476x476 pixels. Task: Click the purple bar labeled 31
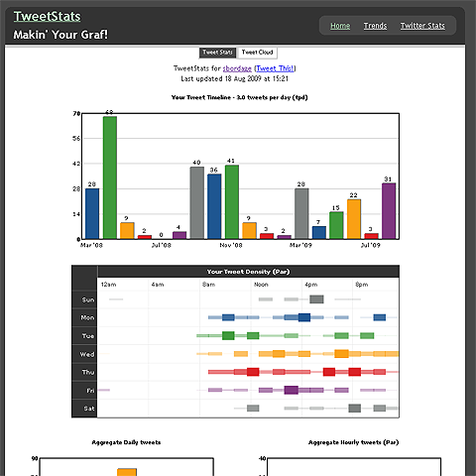pos(389,211)
